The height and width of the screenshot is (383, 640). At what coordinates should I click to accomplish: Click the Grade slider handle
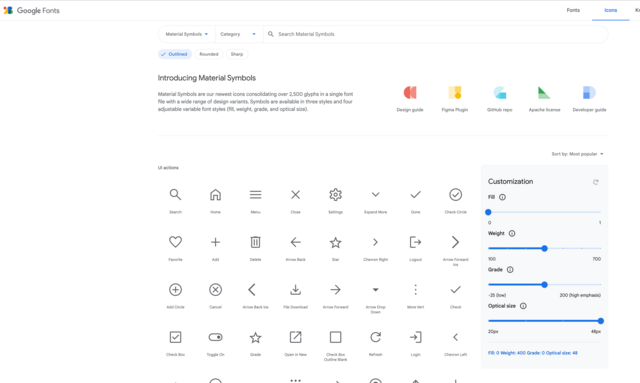544,285
